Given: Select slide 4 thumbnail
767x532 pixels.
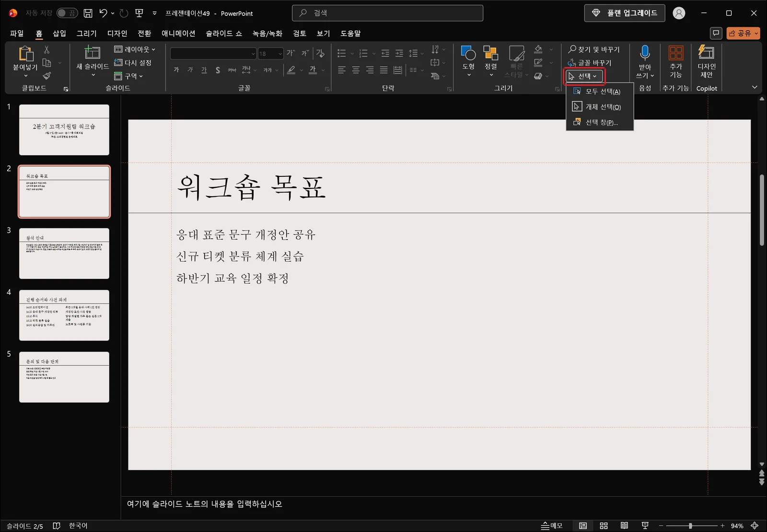Looking at the screenshot, I should pyautogui.click(x=64, y=315).
